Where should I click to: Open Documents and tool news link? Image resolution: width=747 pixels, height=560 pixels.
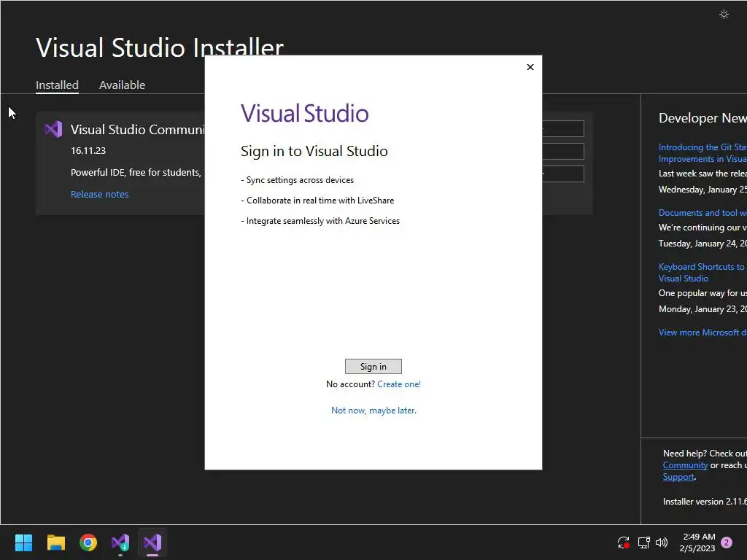pos(703,213)
